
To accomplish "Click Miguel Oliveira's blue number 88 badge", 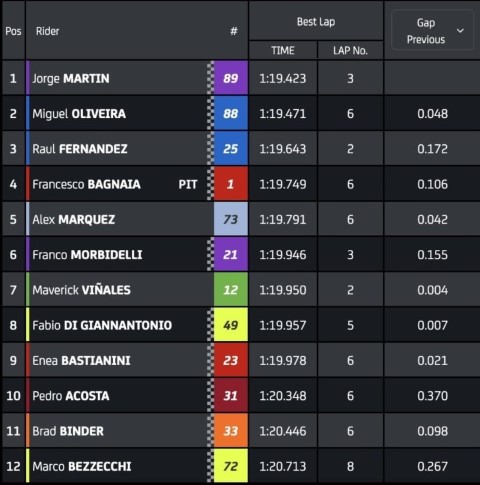I will click(231, 113).
